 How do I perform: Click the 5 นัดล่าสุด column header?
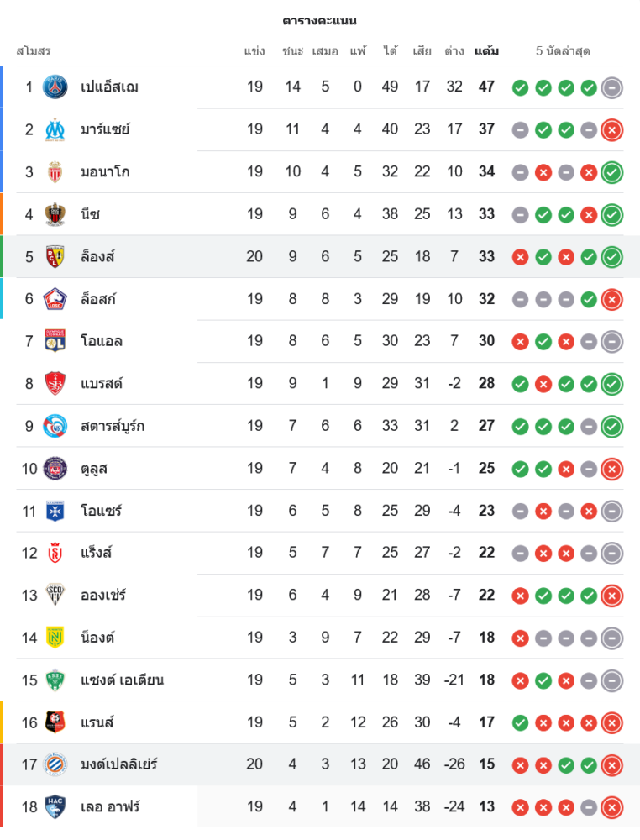[563, 51]
